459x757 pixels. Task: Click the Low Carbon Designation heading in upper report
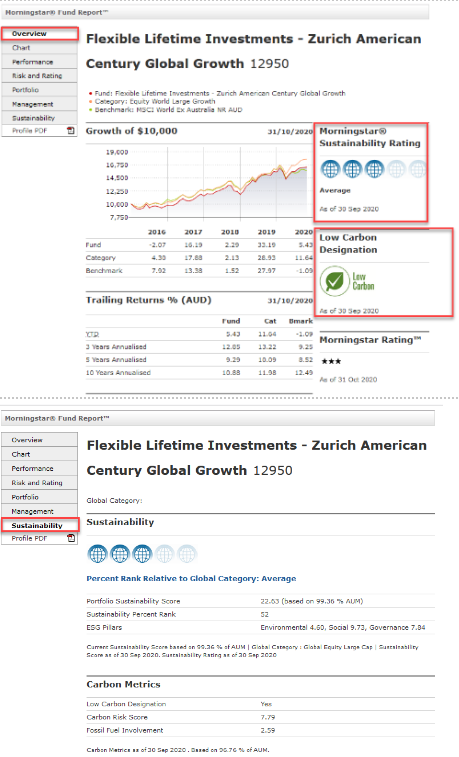[348, 244]
